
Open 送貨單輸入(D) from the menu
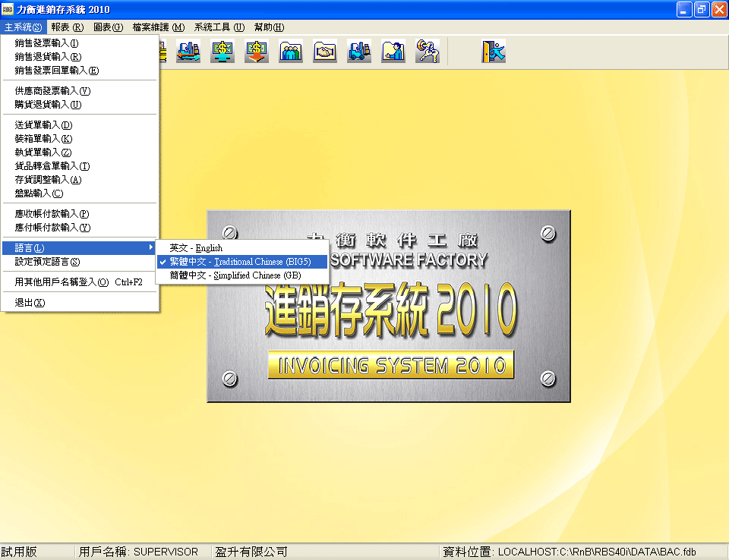(80, 125)
